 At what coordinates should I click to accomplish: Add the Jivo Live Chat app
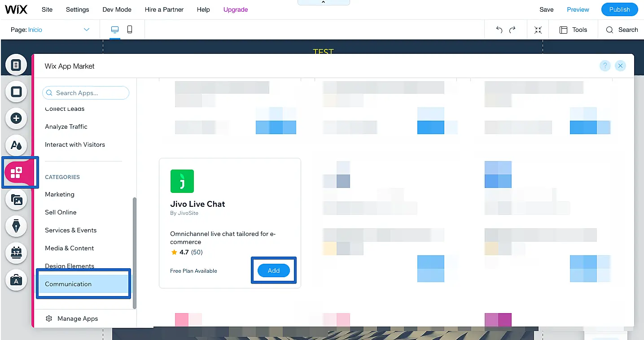pos(274,270)
